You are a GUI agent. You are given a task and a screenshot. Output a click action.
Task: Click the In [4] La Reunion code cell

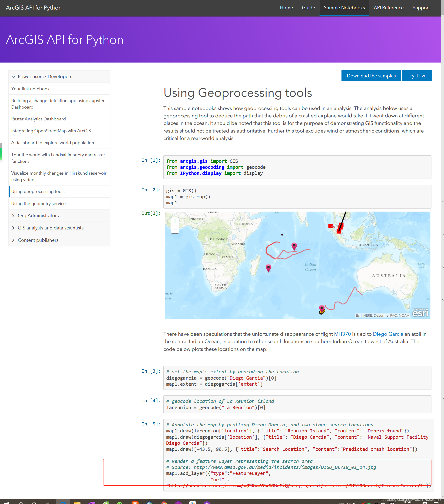(297, 404)
